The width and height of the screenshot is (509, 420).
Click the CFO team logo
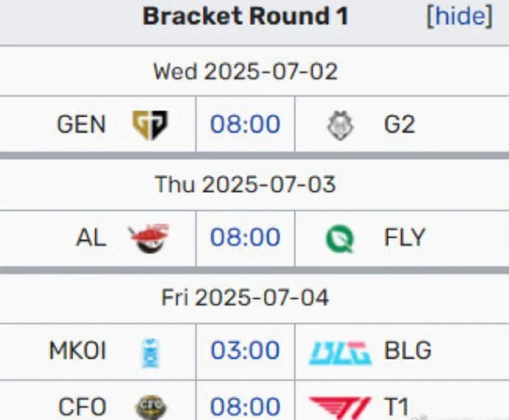[x=150, y=407]
